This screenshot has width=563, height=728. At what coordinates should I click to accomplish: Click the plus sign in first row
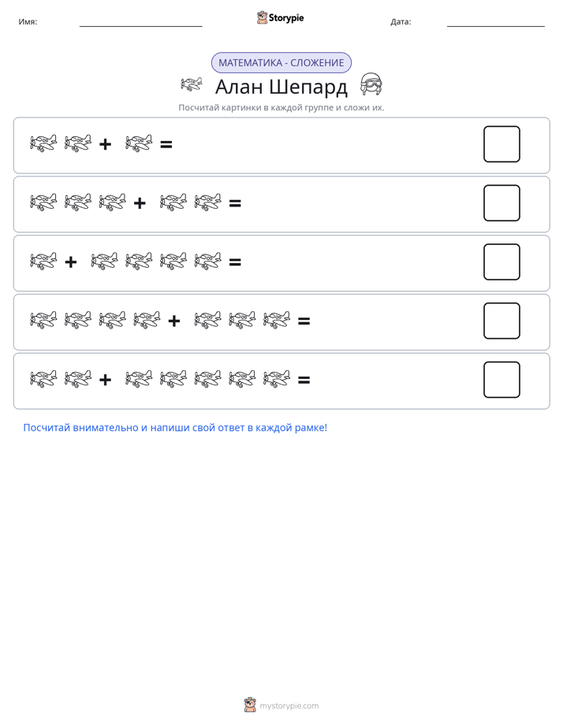pyautogui.click(x=106, y=144)
